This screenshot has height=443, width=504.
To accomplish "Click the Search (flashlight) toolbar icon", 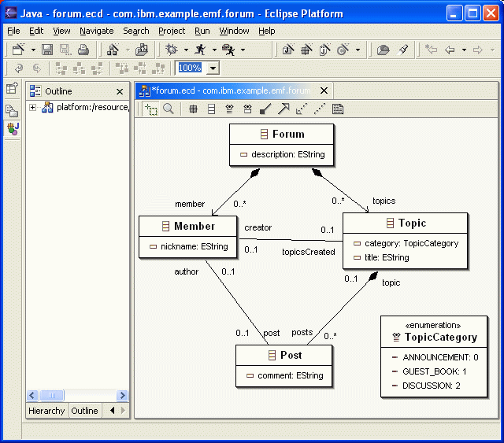I will click(x=402, y=50).
